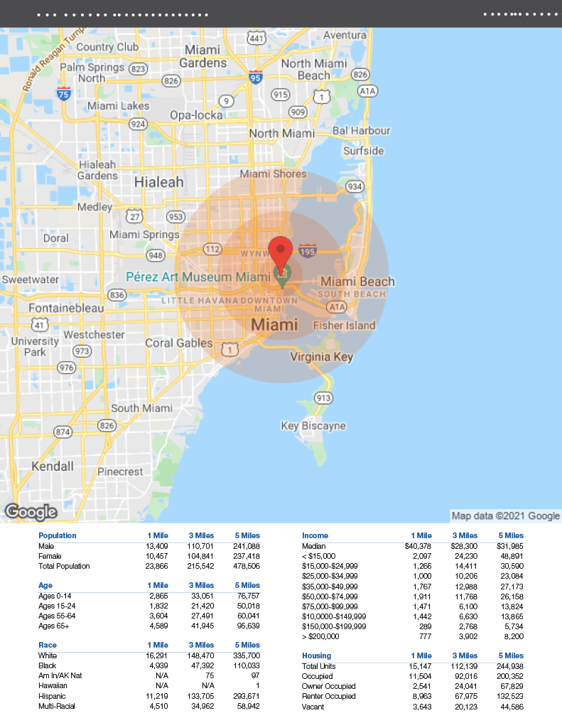Click the Interstate 75 highway shield
This screenshot has width=562, height=728.
[64, 93]
